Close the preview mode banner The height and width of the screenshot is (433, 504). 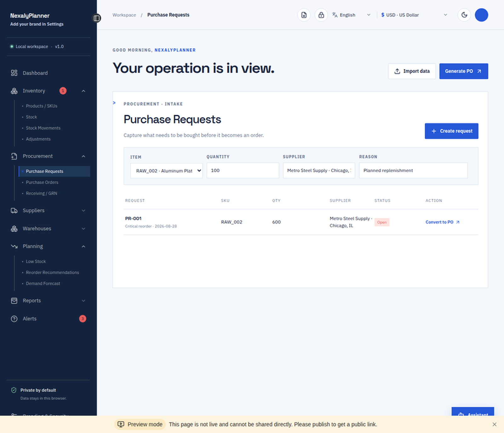click(495, 424)
